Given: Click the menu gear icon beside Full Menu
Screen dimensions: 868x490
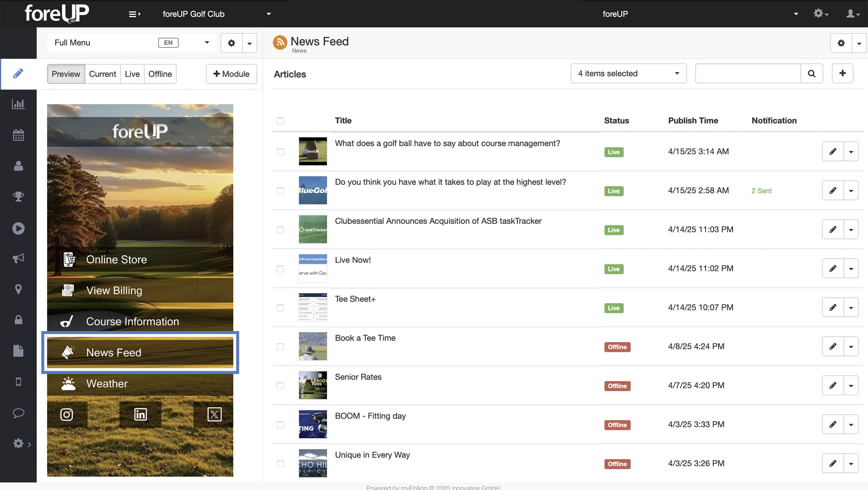Looking at the screenshot, I should pyautogui.click(x=232, y=43).
